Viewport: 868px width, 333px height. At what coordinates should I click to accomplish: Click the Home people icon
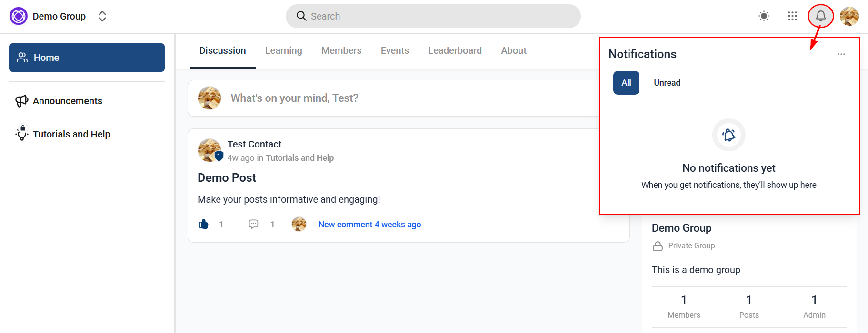pyautogui.click(x=22, y=58)
